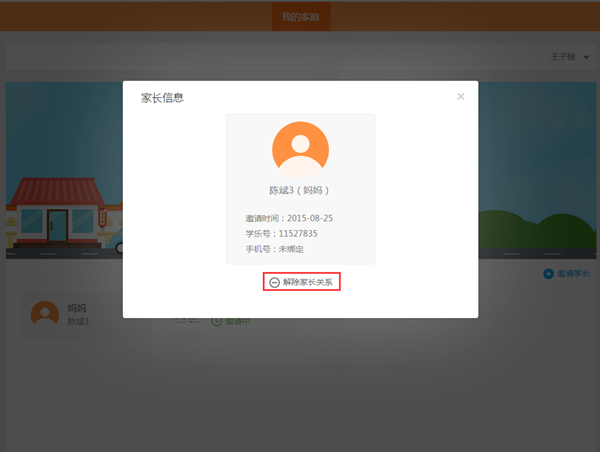This screenshot has height=452, width=600.
Task: Click the orange parent avatar in dialog
Action: [x=300, y=149]
